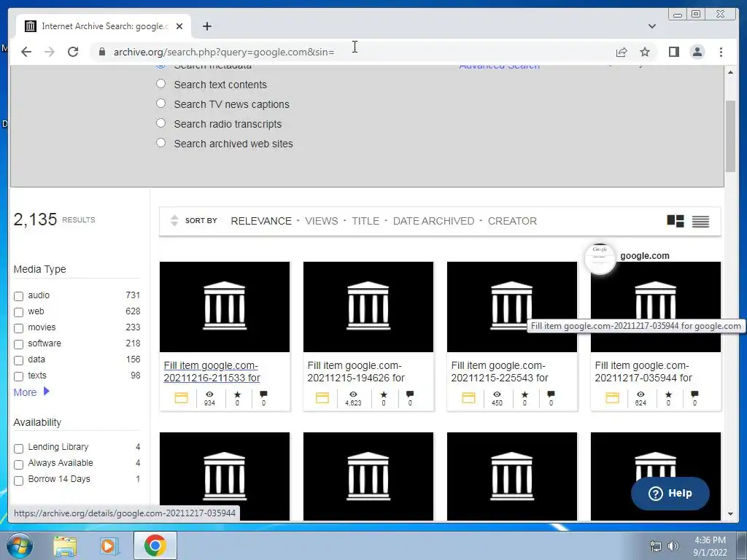The height and width of the screenshot is (560, 747).
Task: Click the favorites star on 20211215-225543 item
Action: click(525, 394)
